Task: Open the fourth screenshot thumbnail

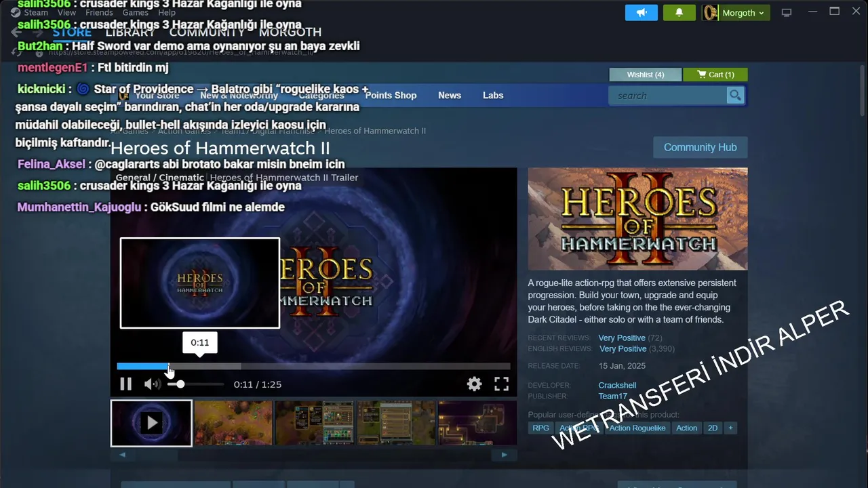Action: point(396,423)
